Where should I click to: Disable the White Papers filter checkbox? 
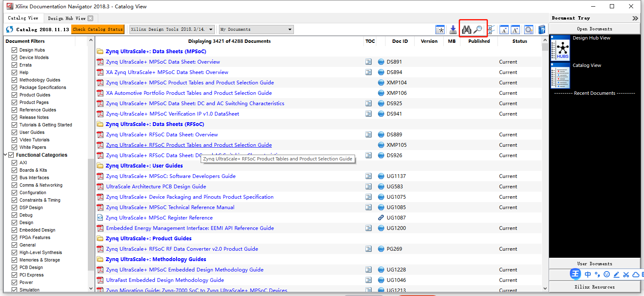point(14,147)
